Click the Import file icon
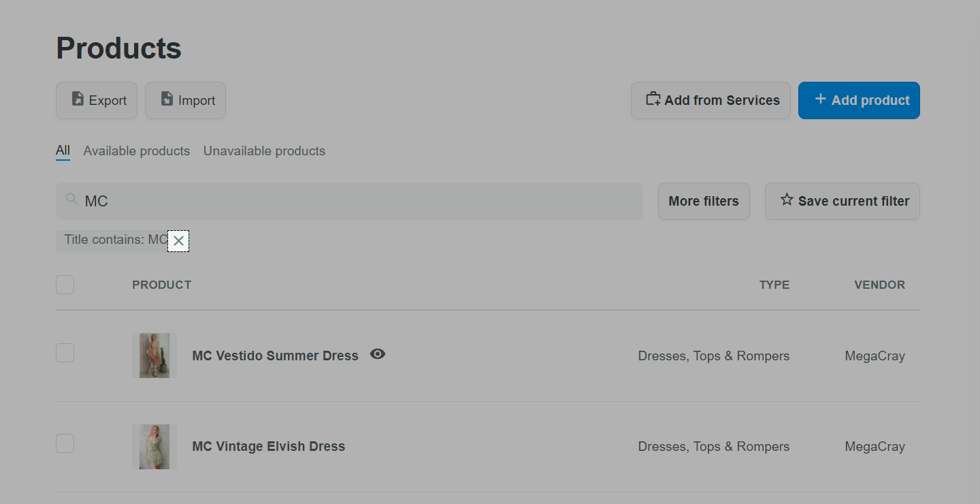 [167, 99]
